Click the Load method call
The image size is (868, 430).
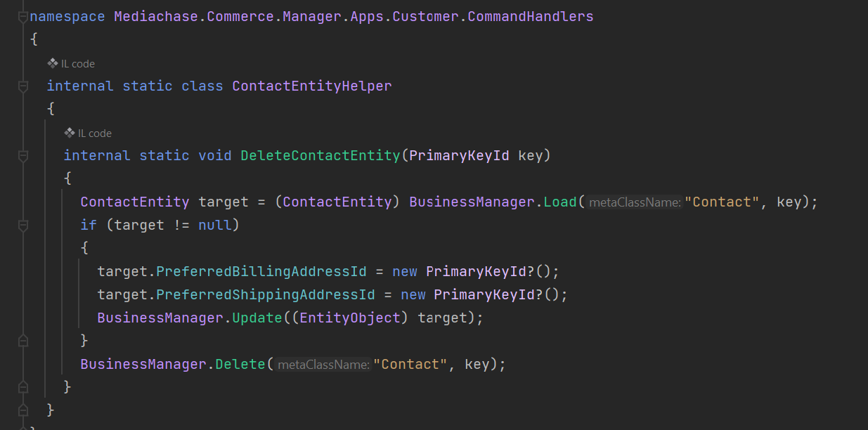coord(560,202)
